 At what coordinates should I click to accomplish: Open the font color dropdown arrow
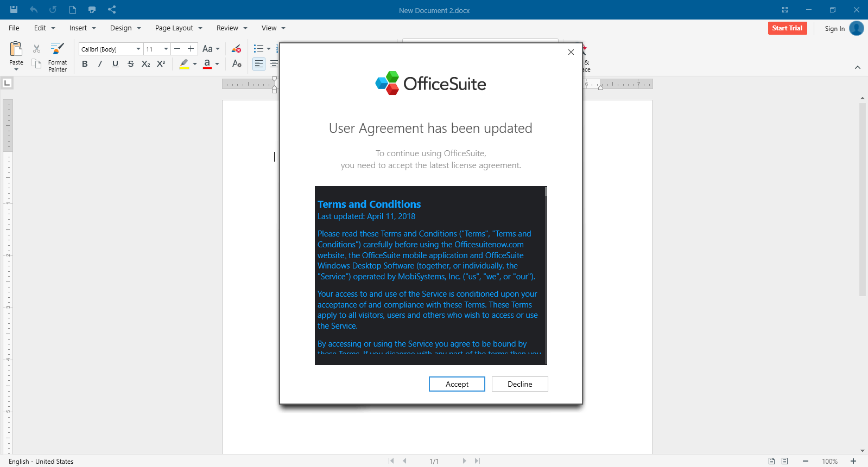click(217, 64)
